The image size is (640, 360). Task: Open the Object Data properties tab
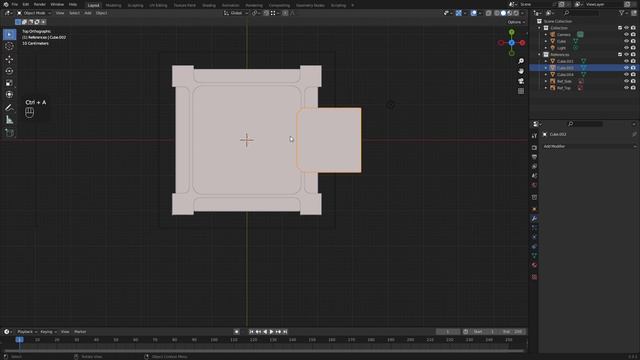pyautogui.click(x=534, y=256)
